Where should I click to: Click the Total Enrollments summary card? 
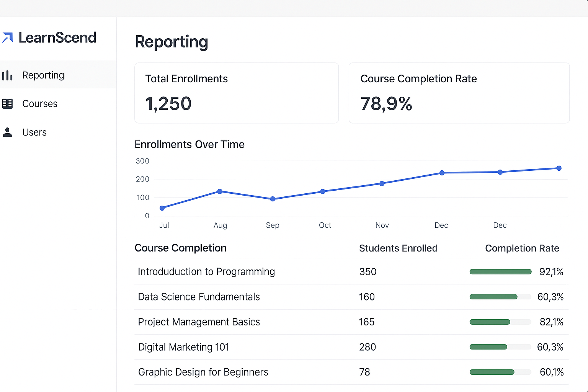pyautogui.click(x=236, y=93)
